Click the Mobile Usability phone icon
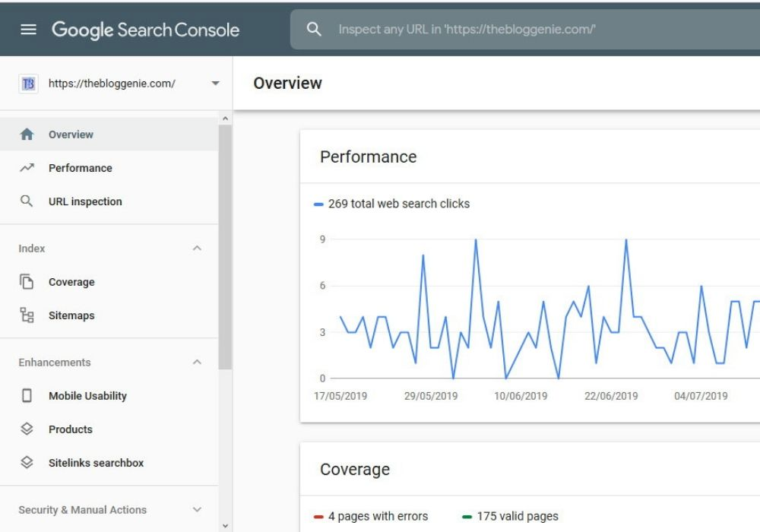Image resolution: width=760 pixels, height=532 pixels. [x=27, y=396]
